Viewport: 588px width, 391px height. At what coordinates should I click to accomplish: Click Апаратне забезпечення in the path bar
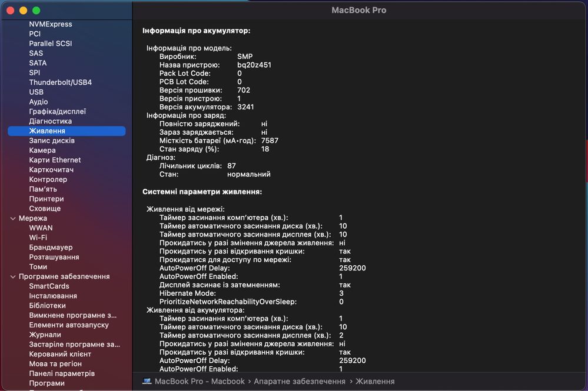tap(300, 382)
